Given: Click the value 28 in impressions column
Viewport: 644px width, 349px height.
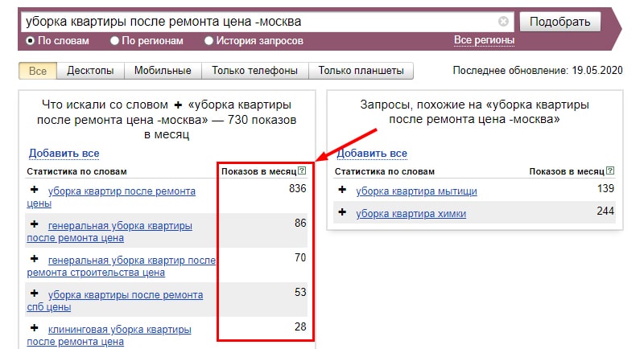Looking at the screenshot, I should [x=300, y=326].
